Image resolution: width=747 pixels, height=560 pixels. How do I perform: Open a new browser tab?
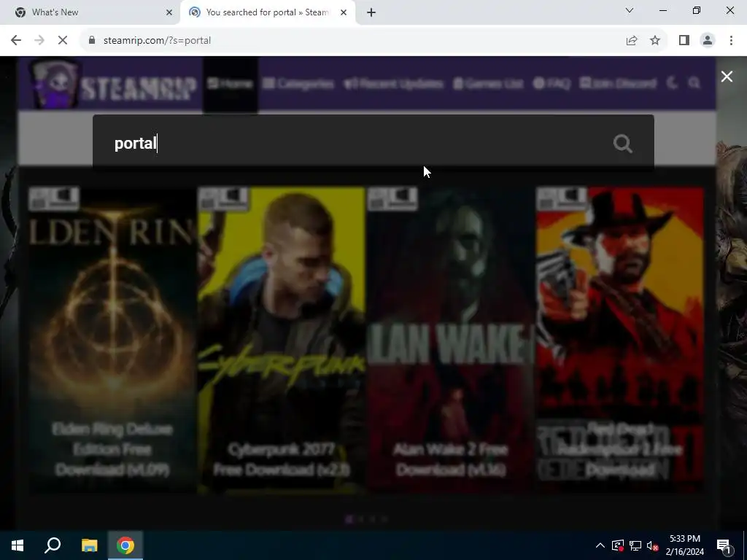(x=371, y=12)
